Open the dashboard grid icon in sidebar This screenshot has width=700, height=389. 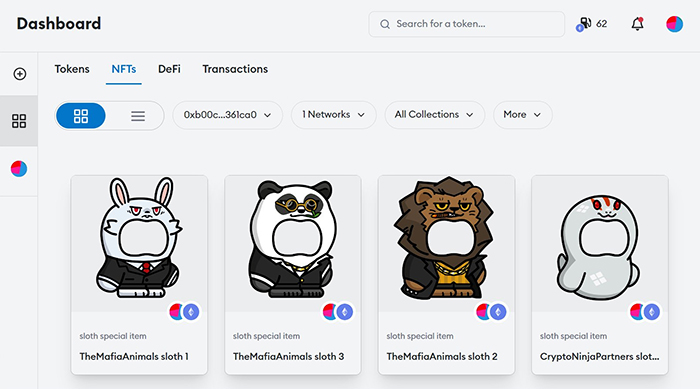19,121
